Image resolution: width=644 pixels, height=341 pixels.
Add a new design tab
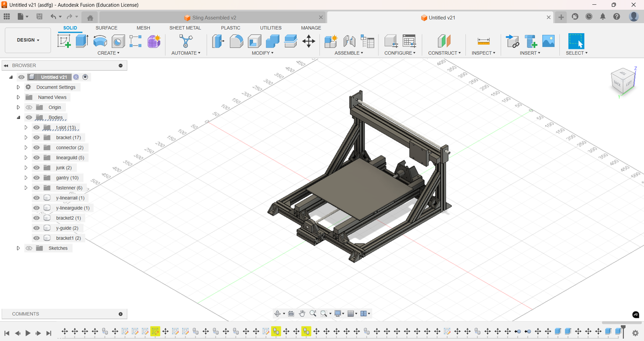click(x=561, y=17)
